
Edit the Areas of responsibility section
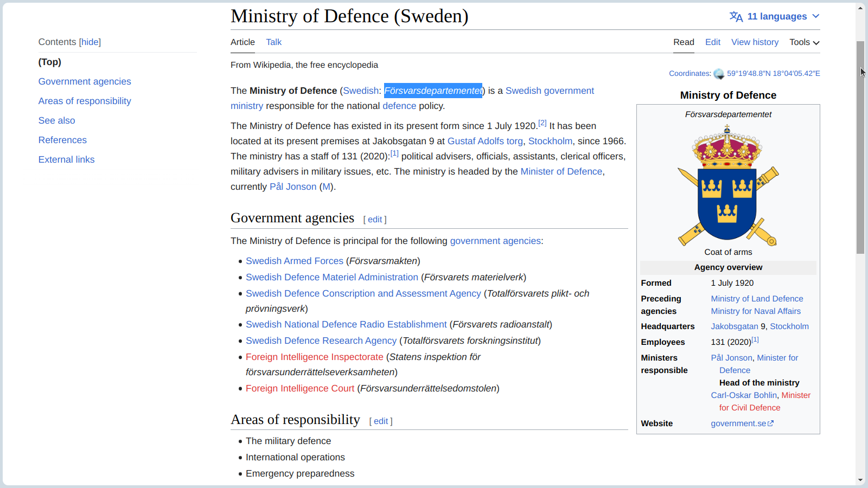(x=381, y=421)
